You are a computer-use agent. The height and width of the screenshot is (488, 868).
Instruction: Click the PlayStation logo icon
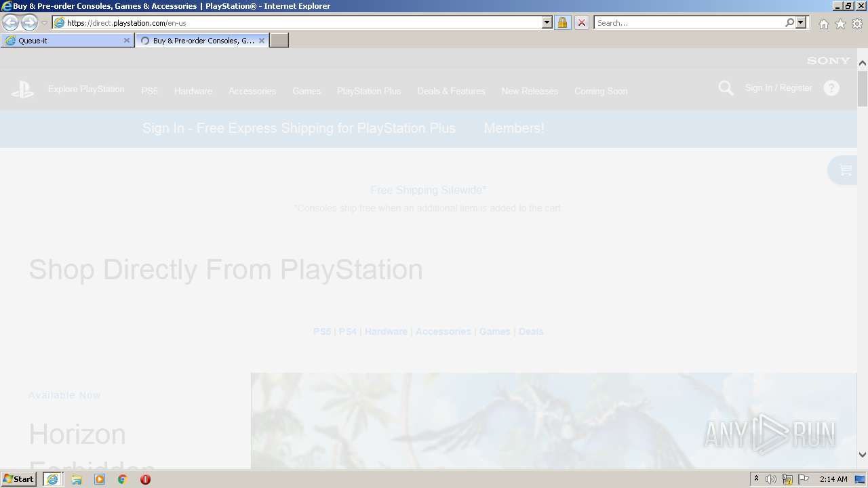(x=22, y=89)
